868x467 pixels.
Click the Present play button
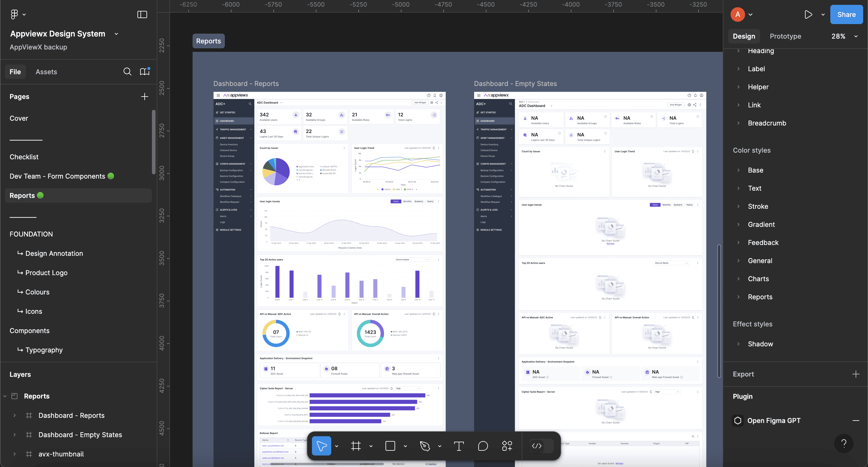(x=808, y=14)
